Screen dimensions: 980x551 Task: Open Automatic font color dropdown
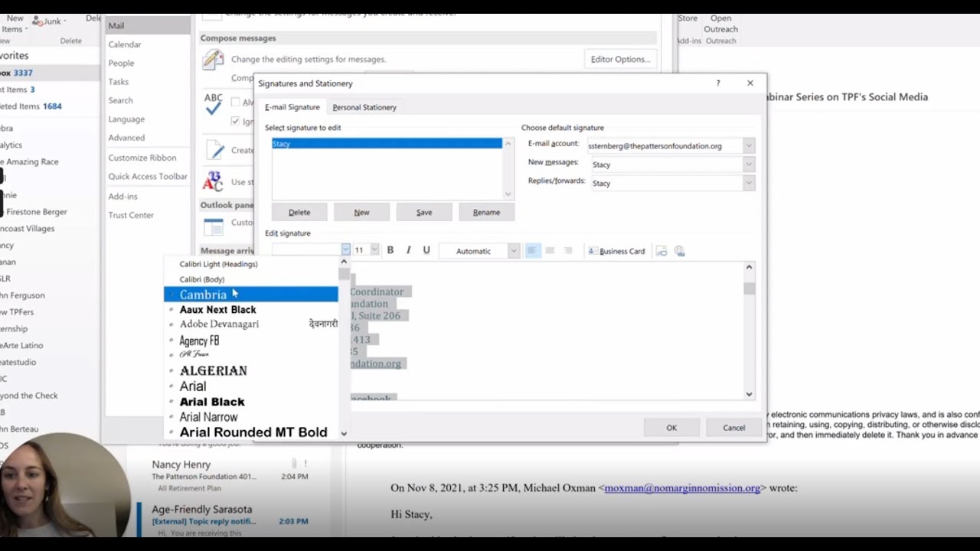pyautogui.click(x=514, y=251)
